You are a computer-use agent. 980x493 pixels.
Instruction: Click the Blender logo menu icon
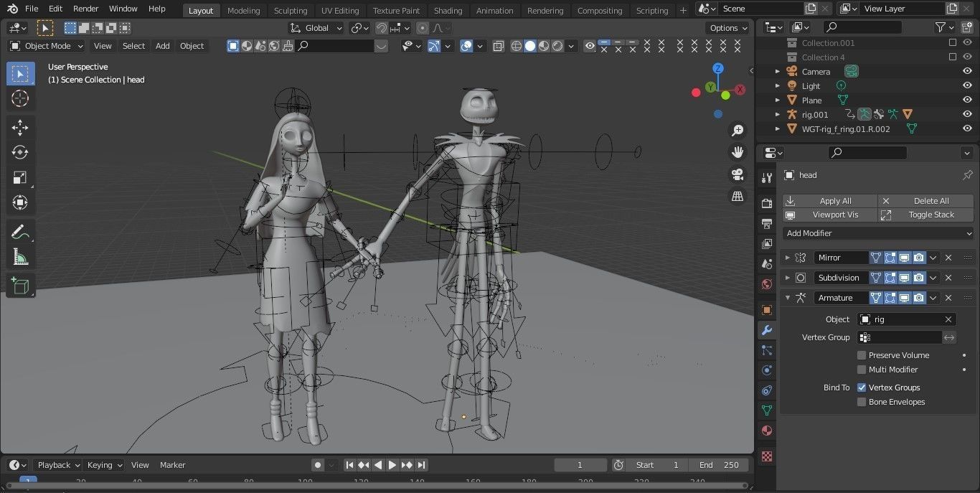point(12,9)
